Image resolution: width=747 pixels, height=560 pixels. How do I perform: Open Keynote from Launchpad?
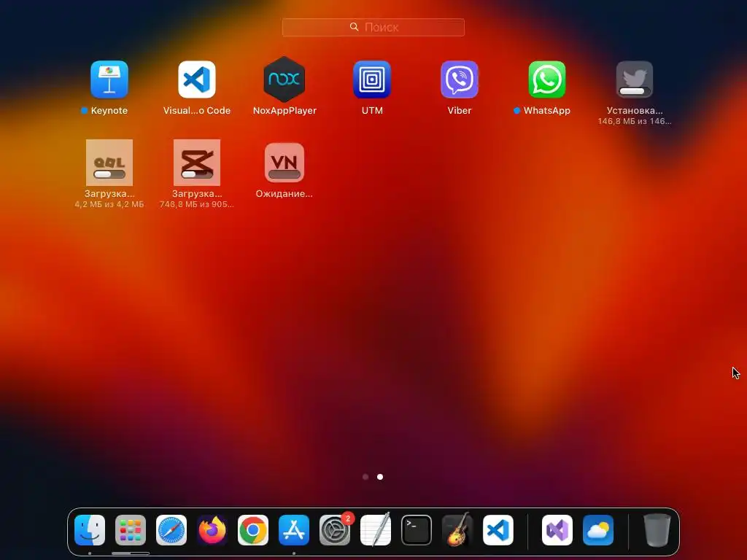point(109,79)
